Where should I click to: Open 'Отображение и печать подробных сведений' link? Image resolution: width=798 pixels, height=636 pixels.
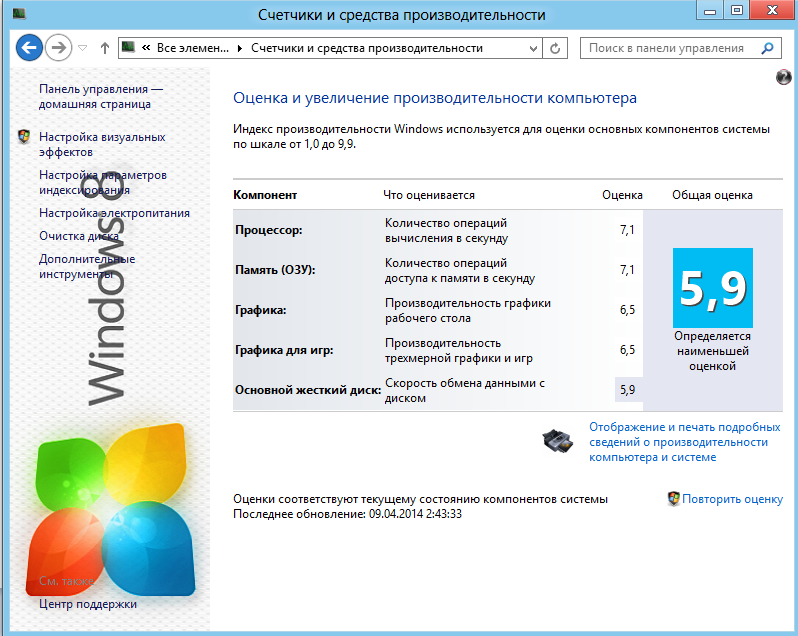685,442
